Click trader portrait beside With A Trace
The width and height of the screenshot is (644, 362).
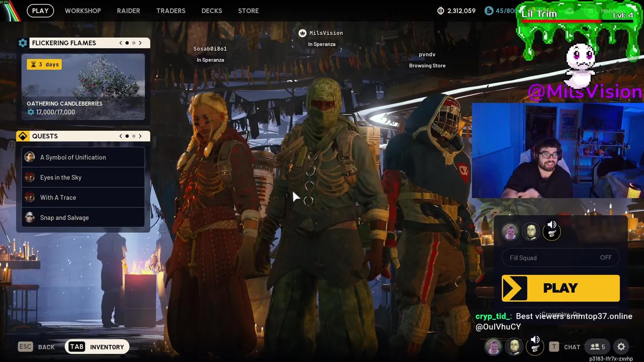[x=30, y=198]
